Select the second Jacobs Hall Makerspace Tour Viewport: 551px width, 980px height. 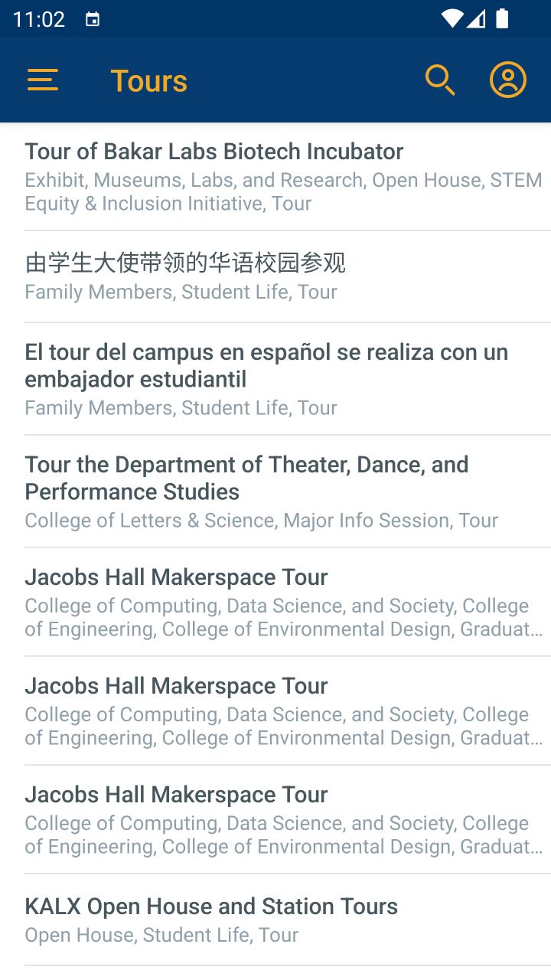[x=176, y=686]
